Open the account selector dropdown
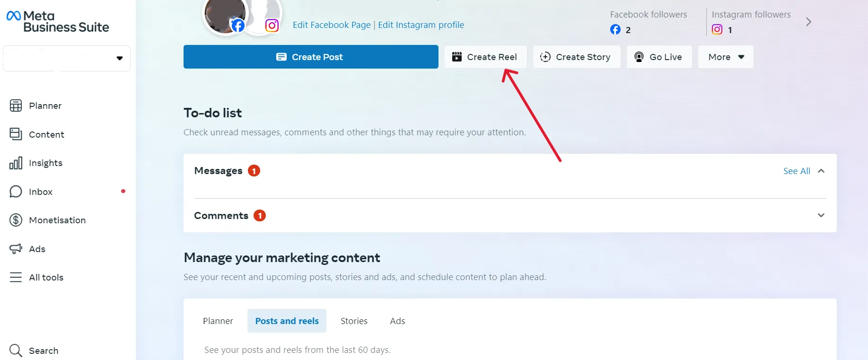The image size is (868, 360). [x=67, y=58]
